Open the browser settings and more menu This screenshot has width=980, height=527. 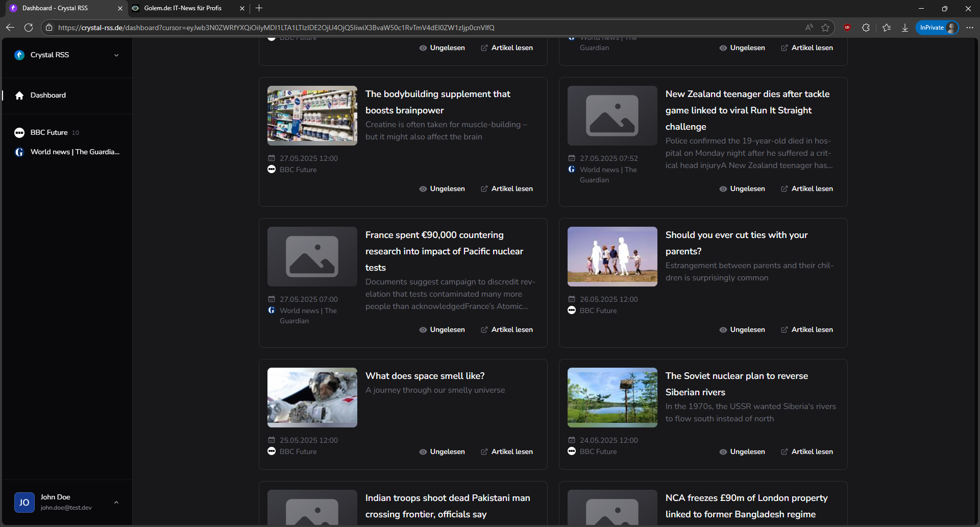tap(970, 28)
